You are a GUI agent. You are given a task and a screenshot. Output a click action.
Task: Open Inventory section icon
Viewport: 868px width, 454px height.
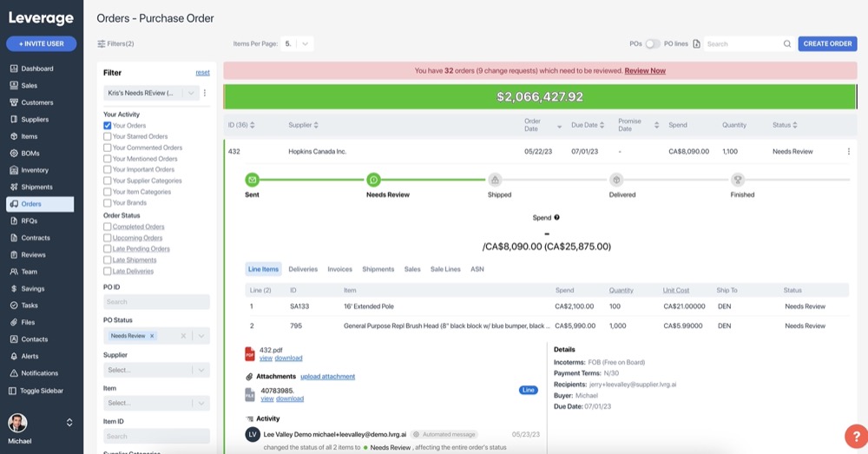click(x=14, y=170)
